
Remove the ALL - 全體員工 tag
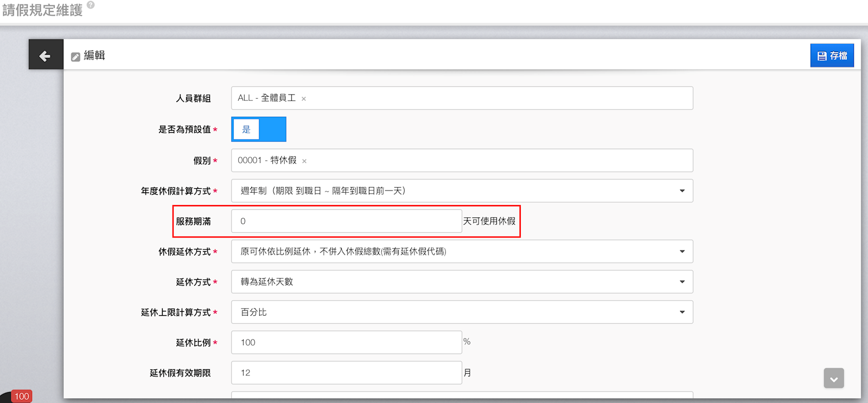click(304, 99)
